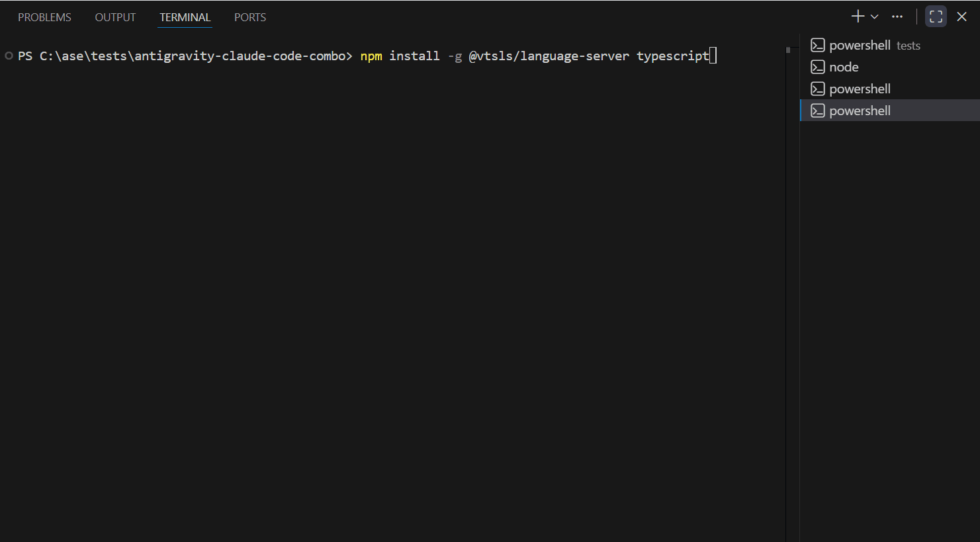Click the terminal scrollbar thumb
The image size is (980, 542).
point(788,50)
